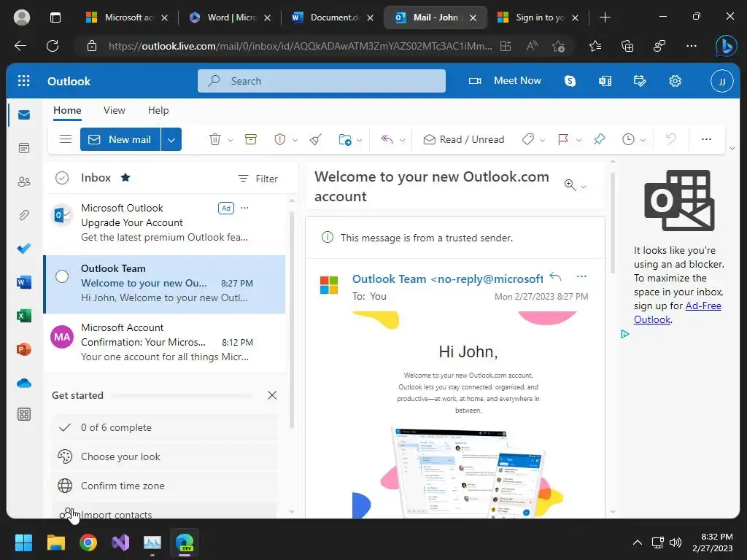
Task: Tick the Outlook Team message checkbox
Action: click(62, 276)
